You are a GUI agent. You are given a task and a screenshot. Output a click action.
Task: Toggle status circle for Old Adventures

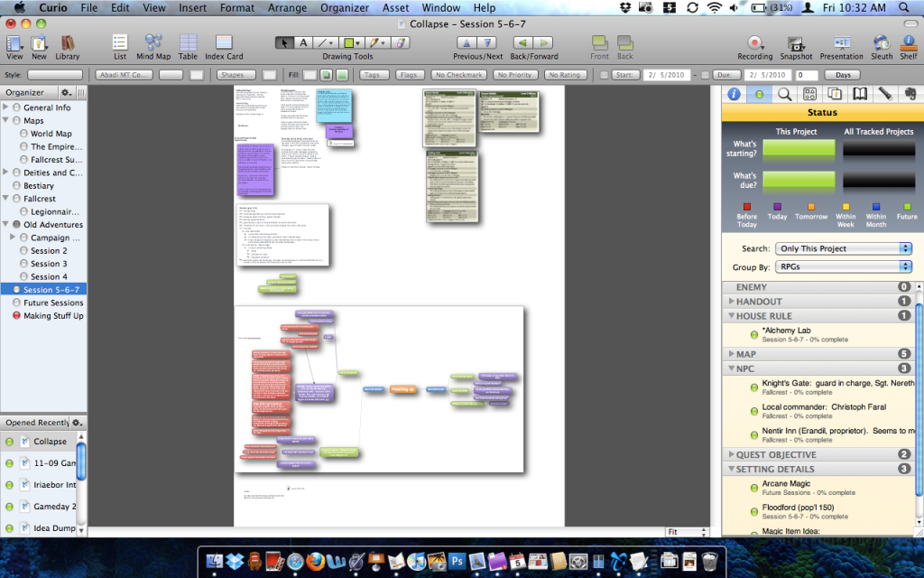click(16, 225)
